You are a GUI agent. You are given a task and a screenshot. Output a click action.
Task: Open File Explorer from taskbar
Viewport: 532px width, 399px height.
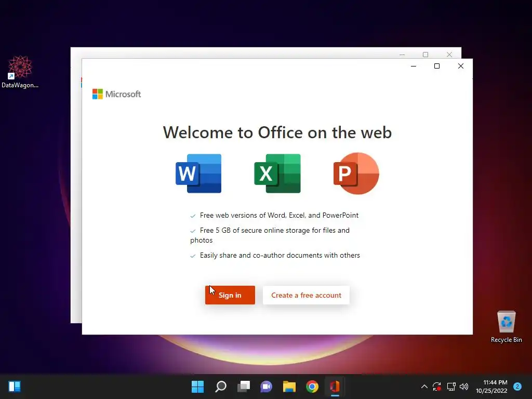coord(289,387)
